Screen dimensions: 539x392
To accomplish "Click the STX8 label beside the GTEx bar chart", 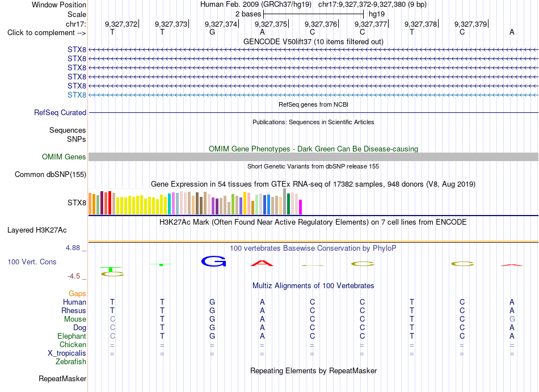I will click(77, 203).
